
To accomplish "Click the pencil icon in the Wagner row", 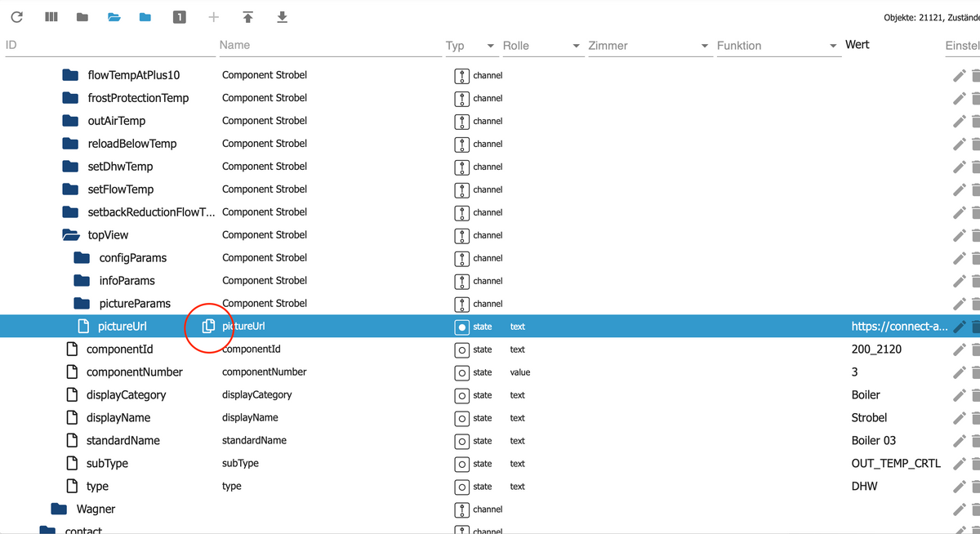I will pos(960,510).
